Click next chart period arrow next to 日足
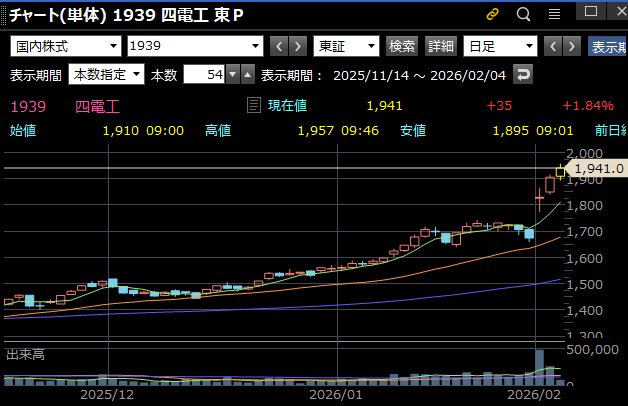Image resolution: width=628 pixels, height=406 pixels. coord(571,47)
